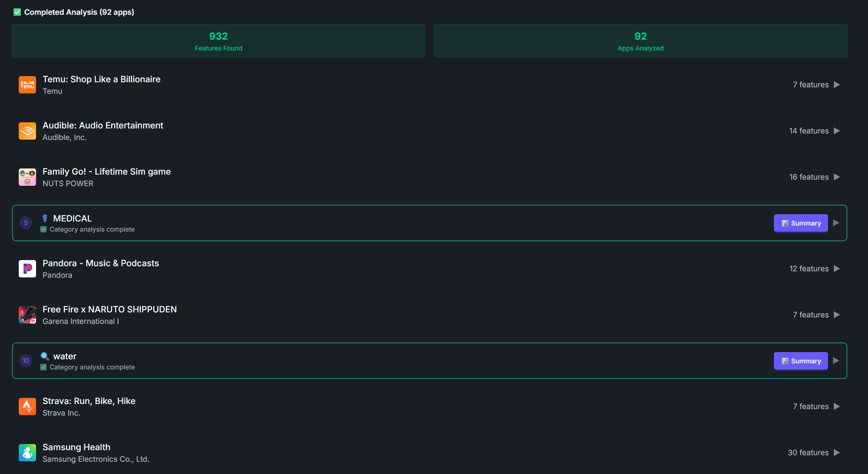Open Summary for water category
This screenshot has height=474, width=868.
[x=801, y=361]
